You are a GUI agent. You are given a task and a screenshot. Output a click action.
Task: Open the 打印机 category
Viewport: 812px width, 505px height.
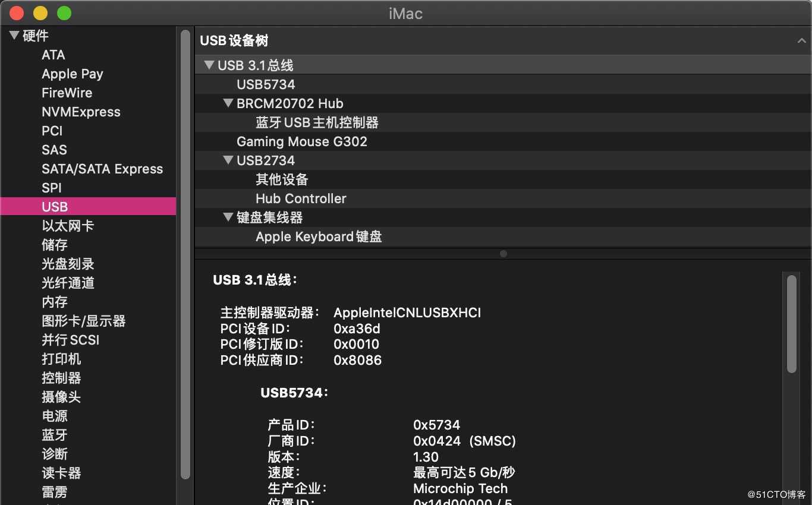(61, 359)
